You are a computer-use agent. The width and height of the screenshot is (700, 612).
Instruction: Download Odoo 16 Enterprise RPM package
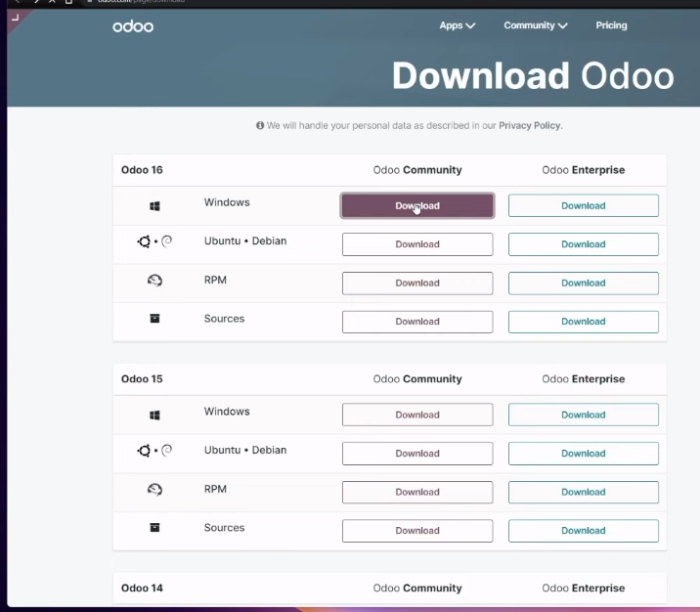[584, 283]
